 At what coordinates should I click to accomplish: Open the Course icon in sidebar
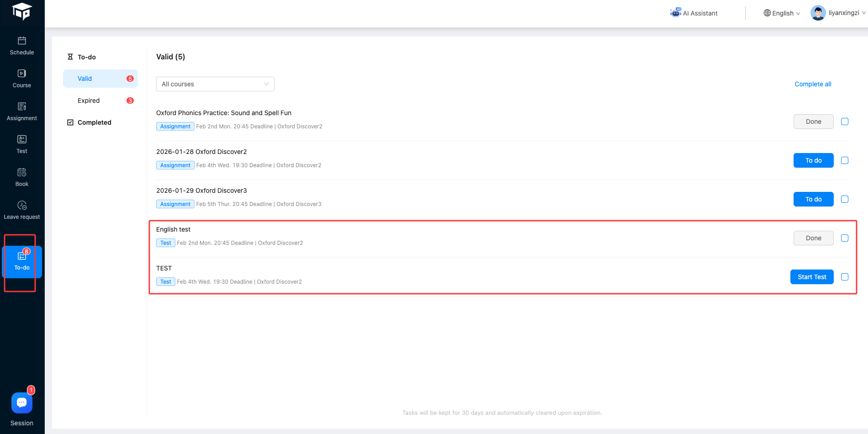click(x=22, y=74)
